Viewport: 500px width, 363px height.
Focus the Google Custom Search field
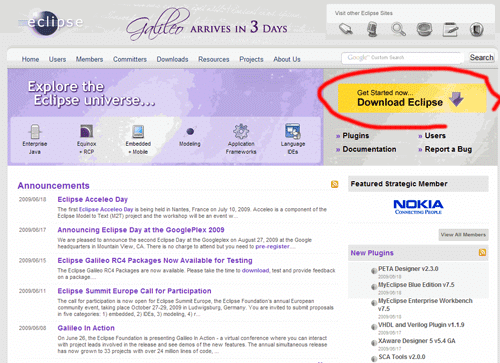[402, 58]
